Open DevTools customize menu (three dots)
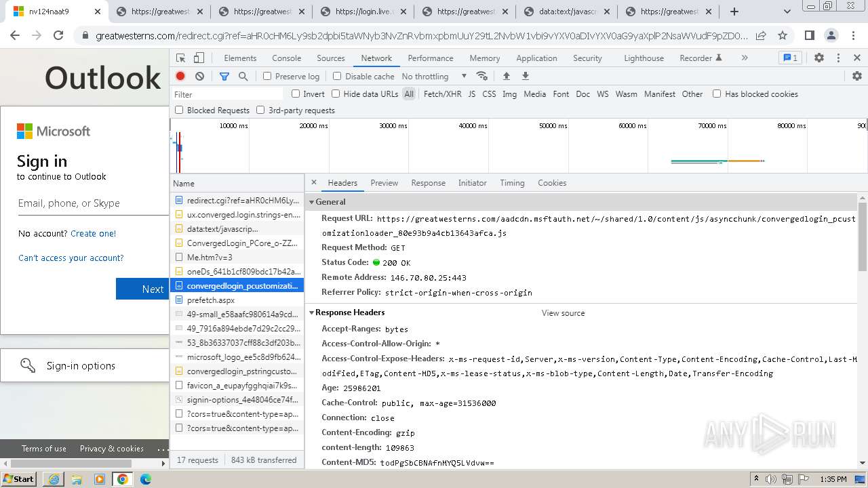This screenshot has height=488, width=868. click(x=838, y=58)
